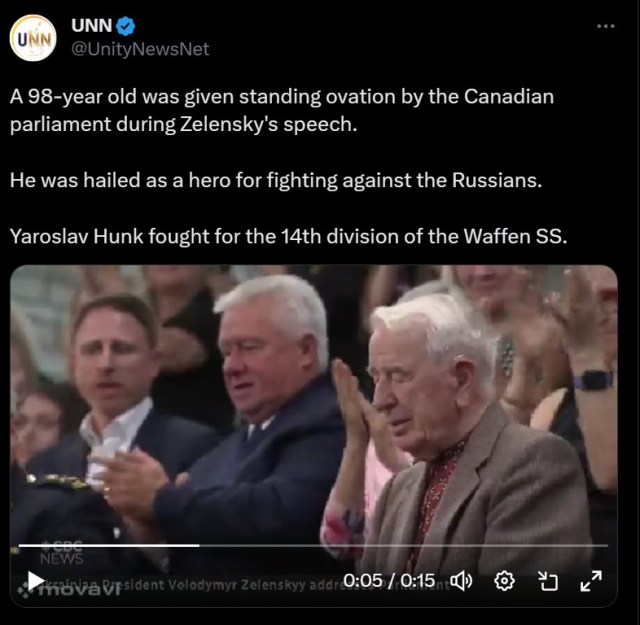Click the UNN display name
Screen dimensions: 640x625
point(91,26)
